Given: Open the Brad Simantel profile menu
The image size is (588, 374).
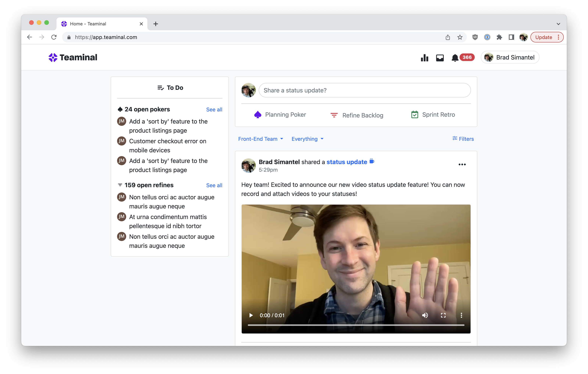Looking at the screenshot, I should tap(510, 57).
